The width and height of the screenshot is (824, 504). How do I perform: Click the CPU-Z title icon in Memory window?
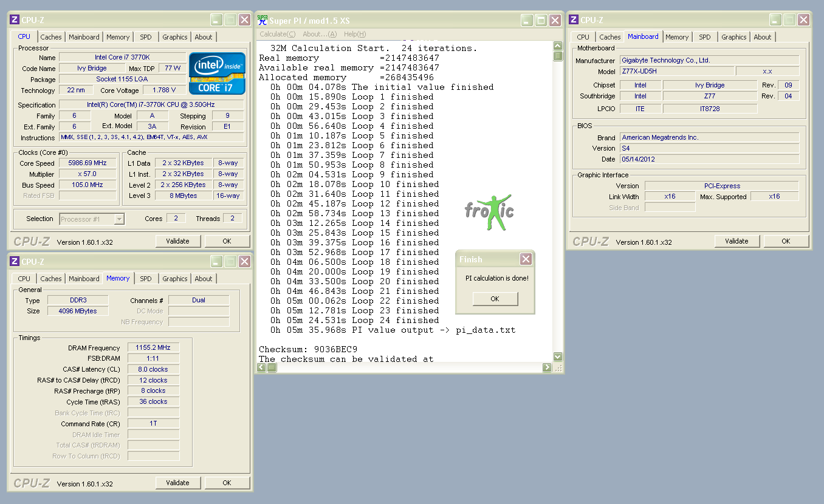pyautogui.click(x=15, y=262)
